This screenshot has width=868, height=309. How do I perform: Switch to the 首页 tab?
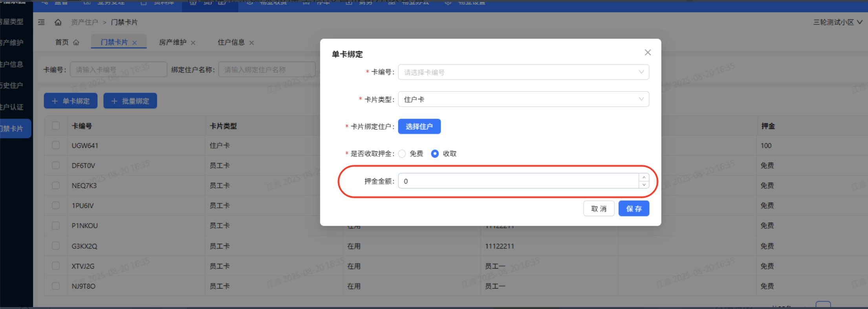coord(67,42)
